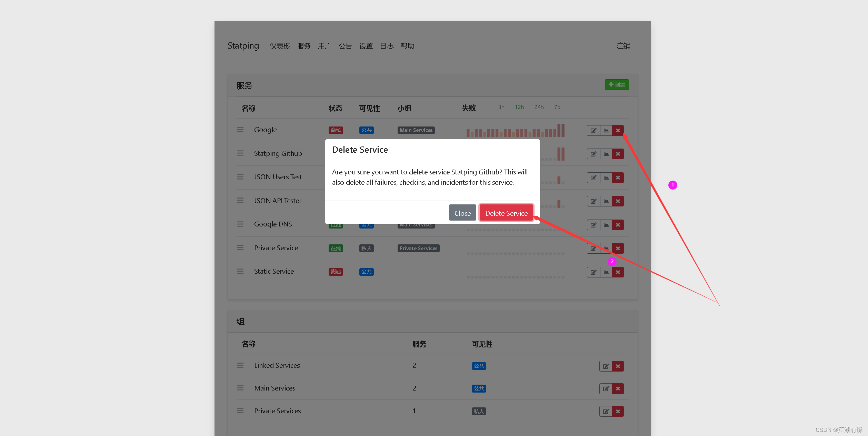The width and height of the screenshot is (868, 436).
Task: Click the green 创建 create button
Action: pos(617,85)
